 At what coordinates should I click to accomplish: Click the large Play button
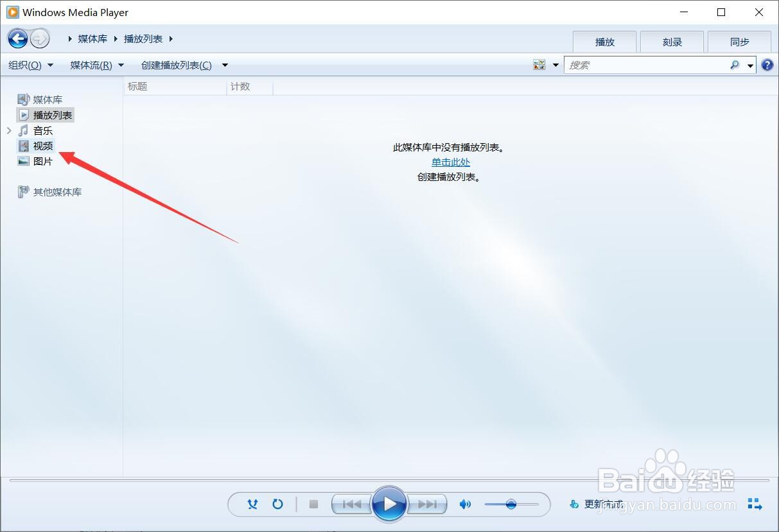click(x=389, y=504)
